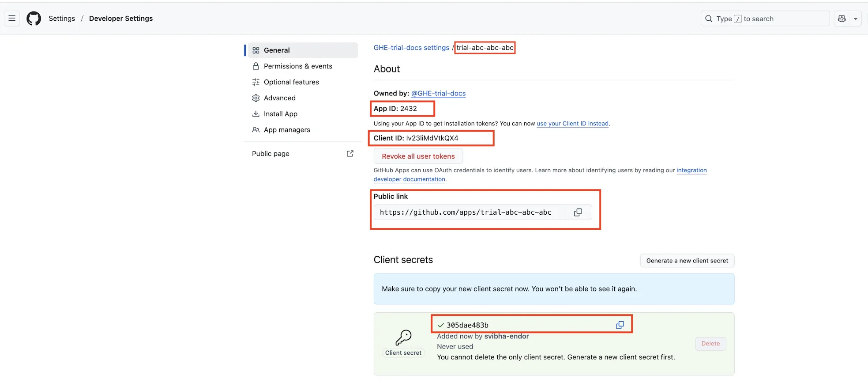This screenshot has width=868, height=387.
Task: Click the Client secrets heading
Action: click(403, 260)
